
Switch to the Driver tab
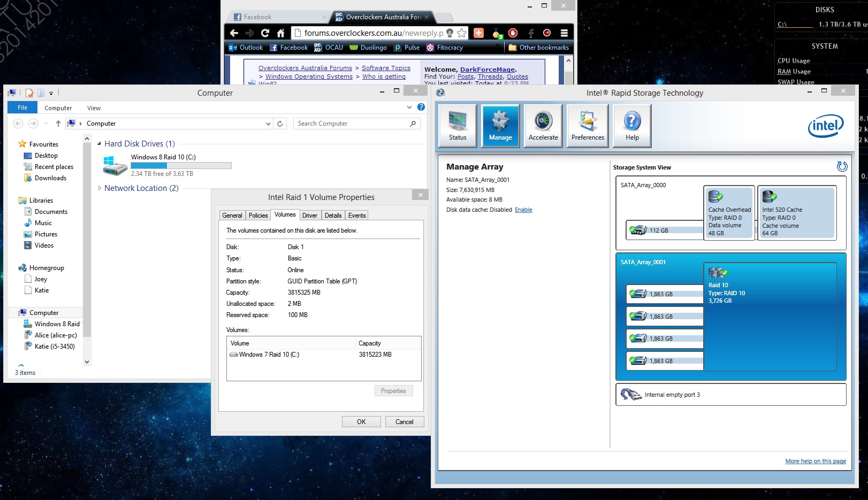[x=310, y=216]
